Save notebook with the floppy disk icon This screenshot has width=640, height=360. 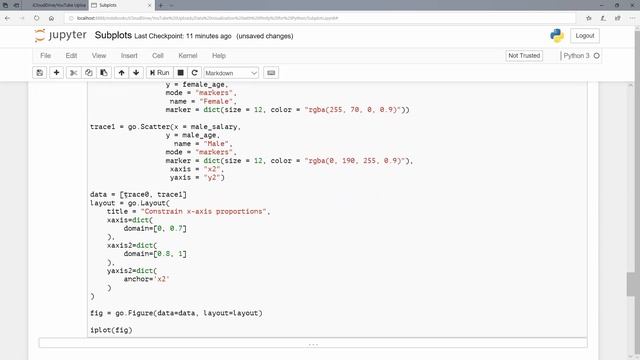click(x=40, y=73)
